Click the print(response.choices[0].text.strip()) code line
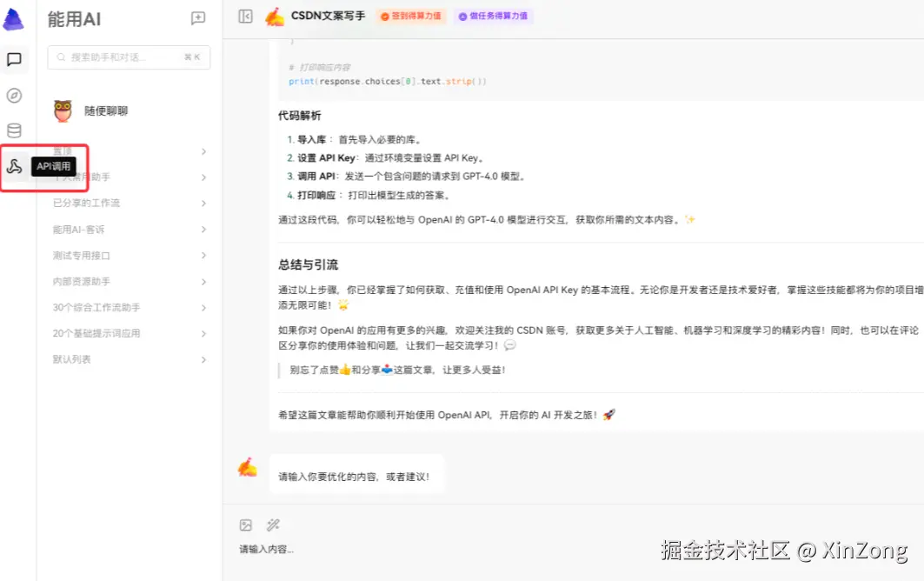Viewport: 924px width, 581px height. point(388,82)
